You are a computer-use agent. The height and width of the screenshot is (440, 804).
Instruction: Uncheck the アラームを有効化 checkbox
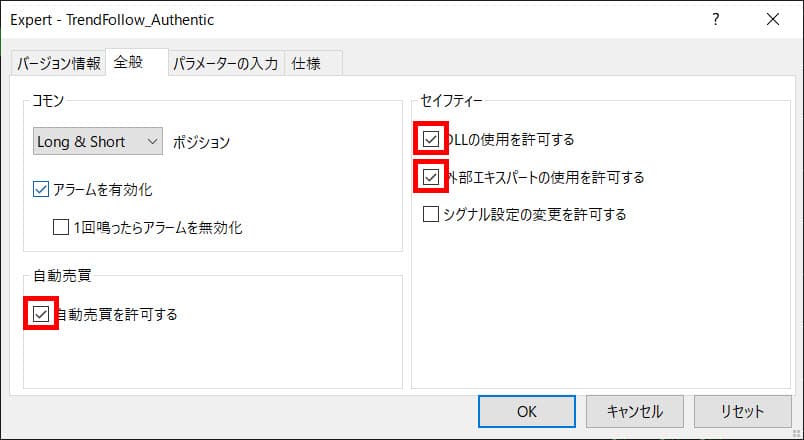(x=41, y=189)
